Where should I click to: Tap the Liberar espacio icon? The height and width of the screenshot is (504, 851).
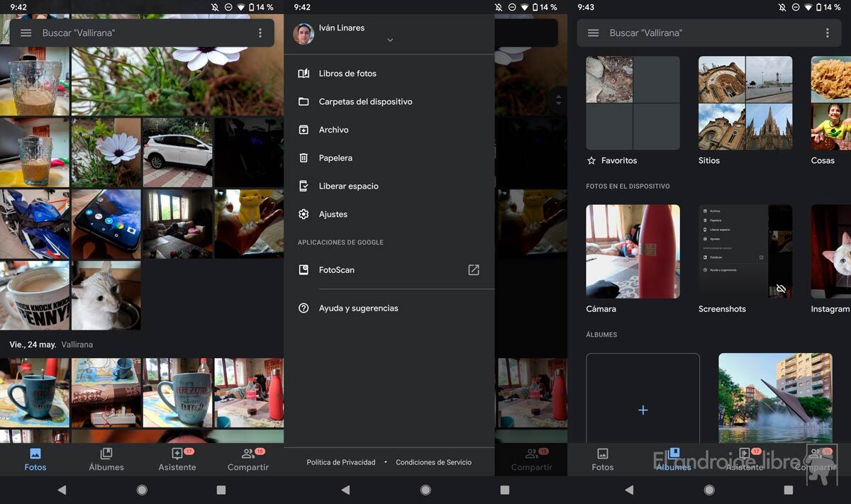tap(304, 186)
